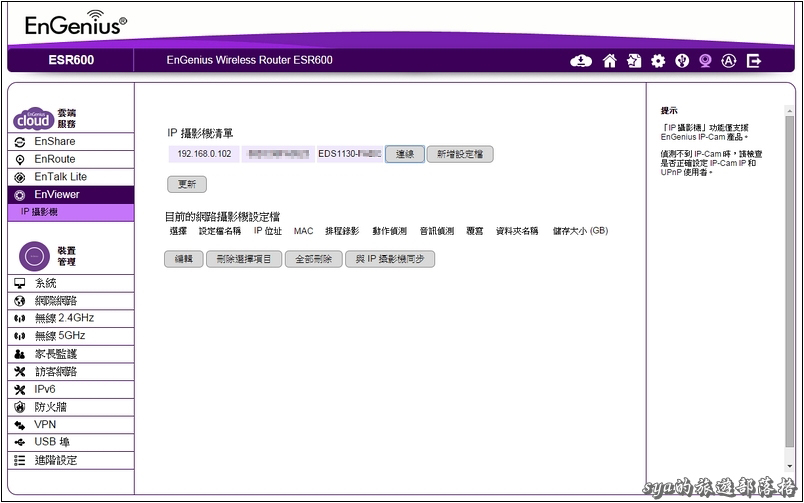
Task: Open 進階設定 menu item
Action: [x=71, y=460]
